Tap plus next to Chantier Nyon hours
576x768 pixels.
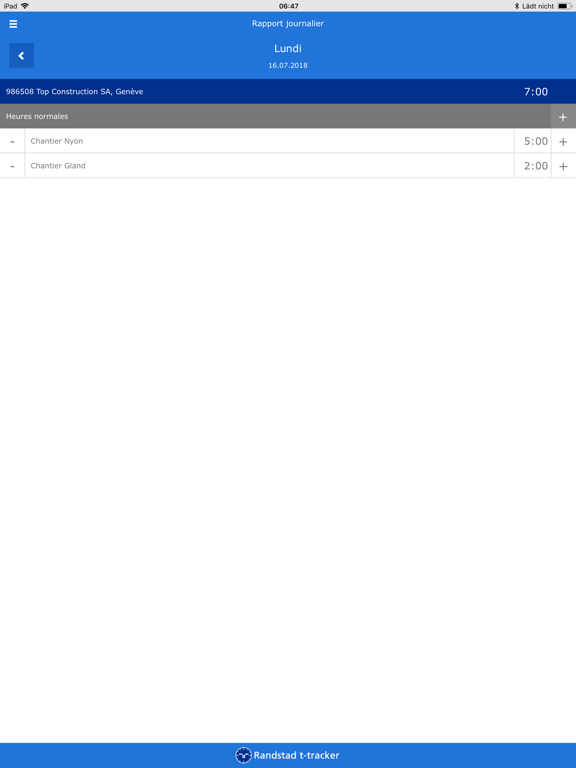(563, 142)
